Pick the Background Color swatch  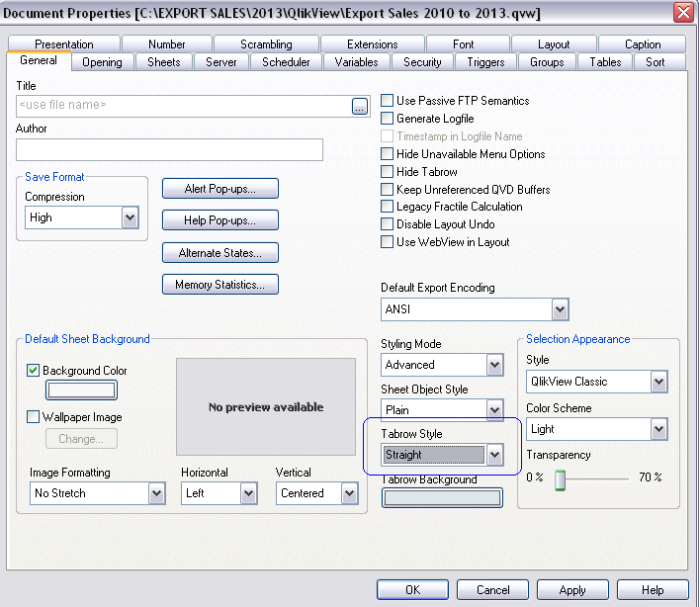[x=81, y=390]
